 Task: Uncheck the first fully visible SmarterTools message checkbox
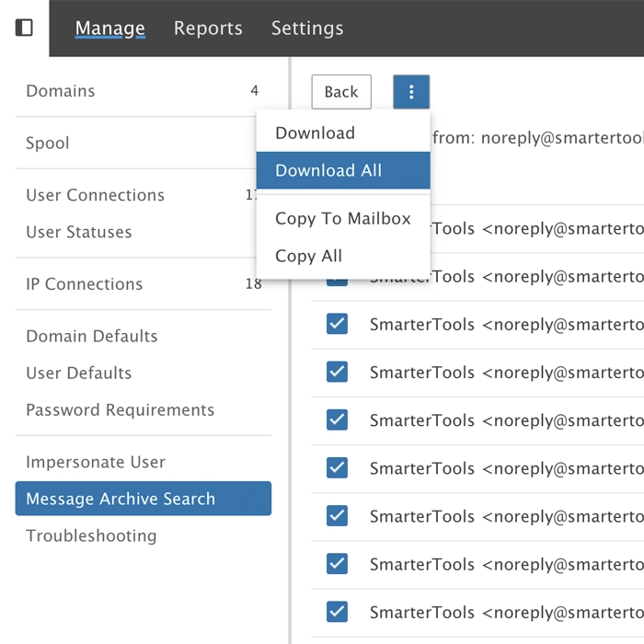click(x=338, y=324)
